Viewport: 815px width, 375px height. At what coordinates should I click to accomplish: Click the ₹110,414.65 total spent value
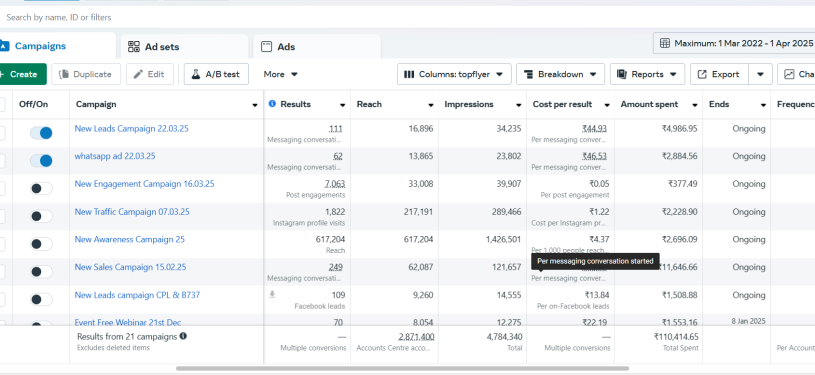pyautogui.click(x=676, y=337)
